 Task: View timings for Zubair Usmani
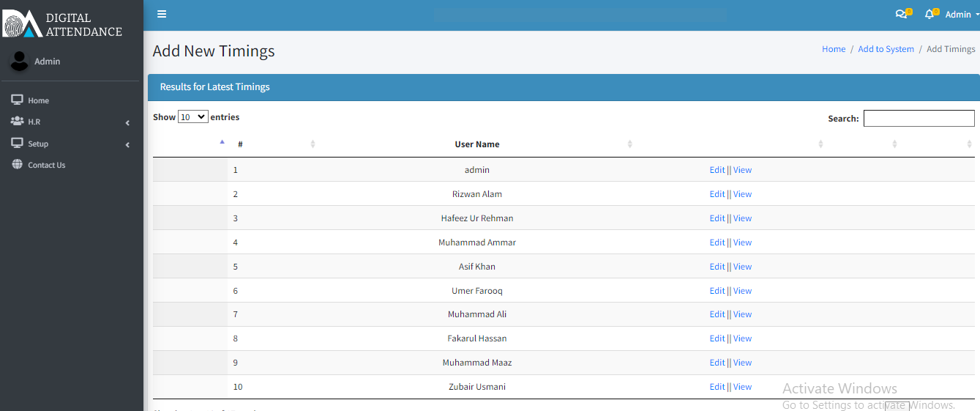742,387
